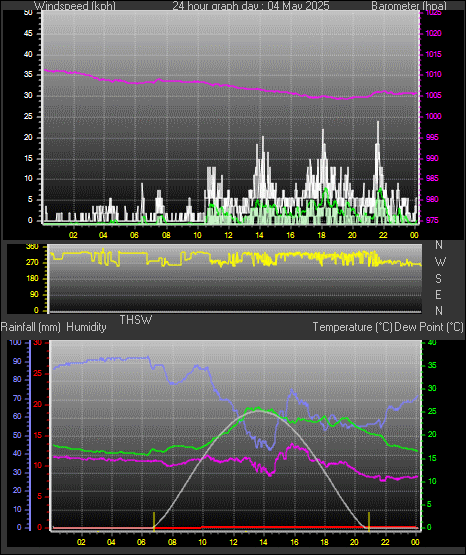The image size is (466, 555).
Task: Click the 'Rainfall (mm)' label
Action: pos(31,327)
